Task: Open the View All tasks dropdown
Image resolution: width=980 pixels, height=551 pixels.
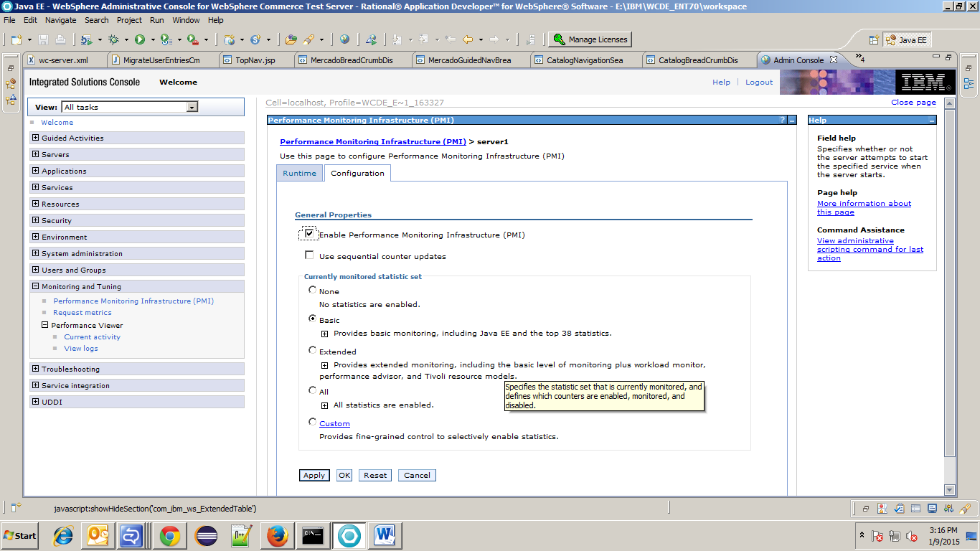Action: click(x=191, y=106)
